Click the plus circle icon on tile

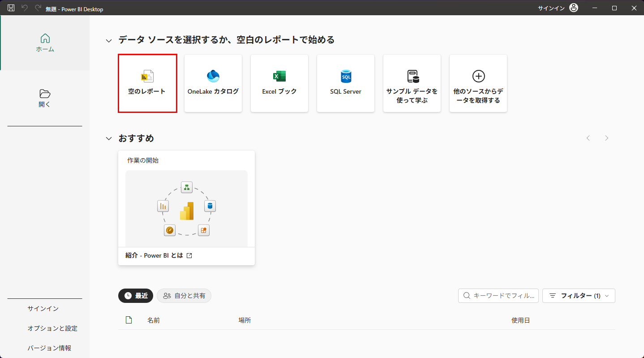tap(479, 76)
